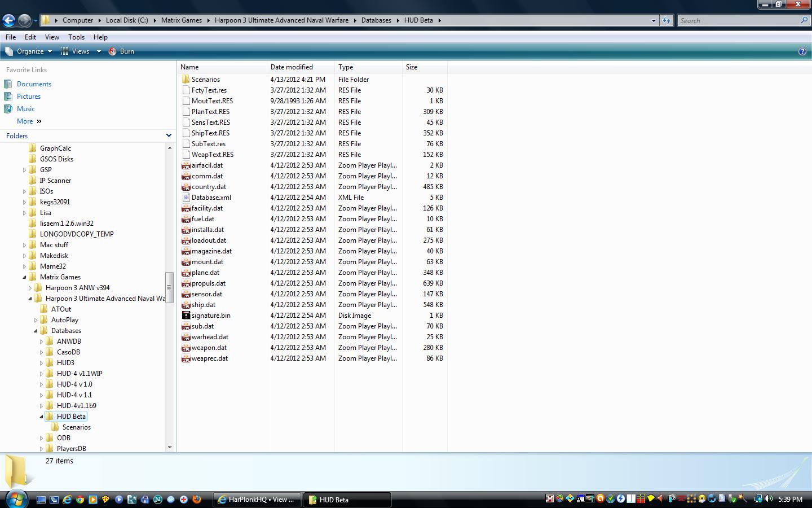Screen dimensions: 812x508
Task: Click the Burn toolbar button
Action: 121,51
